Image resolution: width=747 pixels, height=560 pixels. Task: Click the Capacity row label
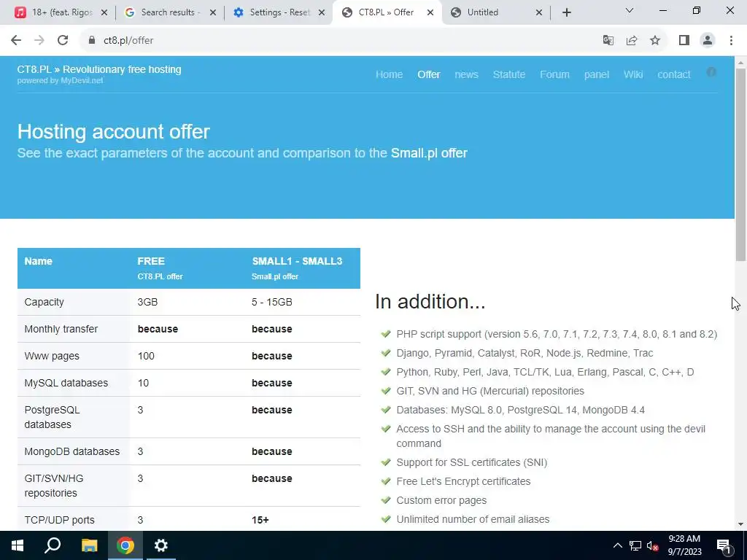tap(44, 302)
